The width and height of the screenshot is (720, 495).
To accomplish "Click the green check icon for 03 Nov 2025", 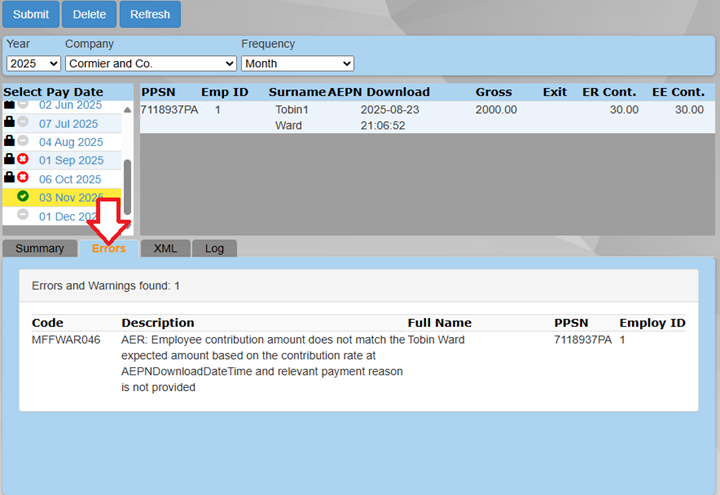I will pyautogui.click(x=23, y=197).
